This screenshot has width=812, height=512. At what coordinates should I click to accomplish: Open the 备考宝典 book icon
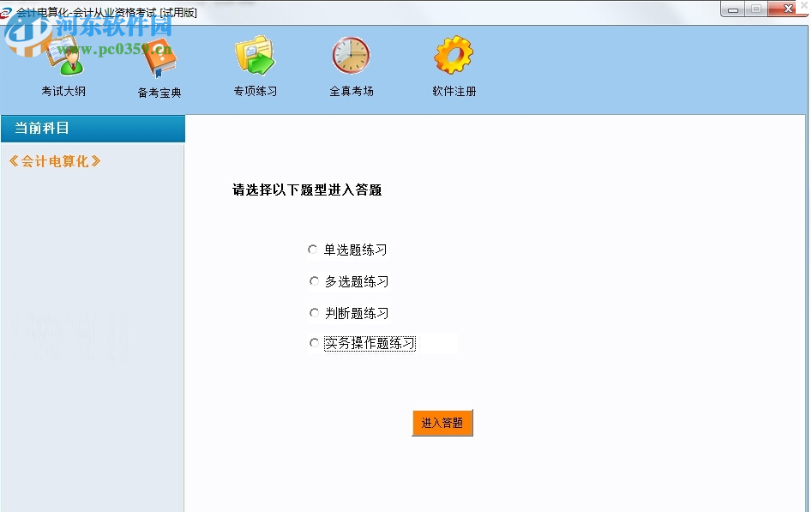coord(159,57)
